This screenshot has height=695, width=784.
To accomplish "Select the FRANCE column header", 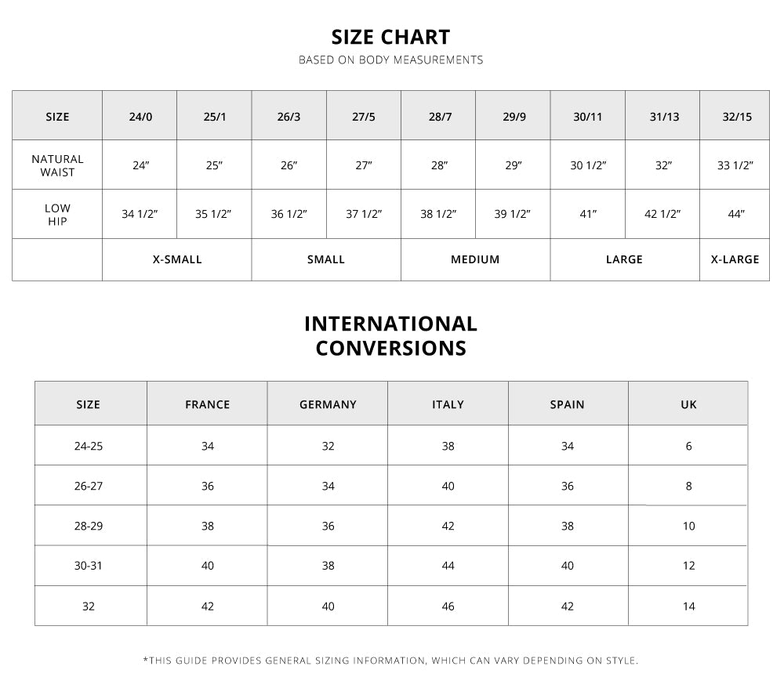I will pos(207,404).
